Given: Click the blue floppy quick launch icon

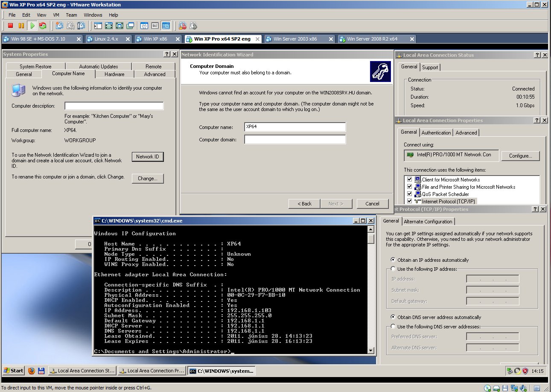Looking at the screenshot, I should pyautogui.click(x=41, y=371).
